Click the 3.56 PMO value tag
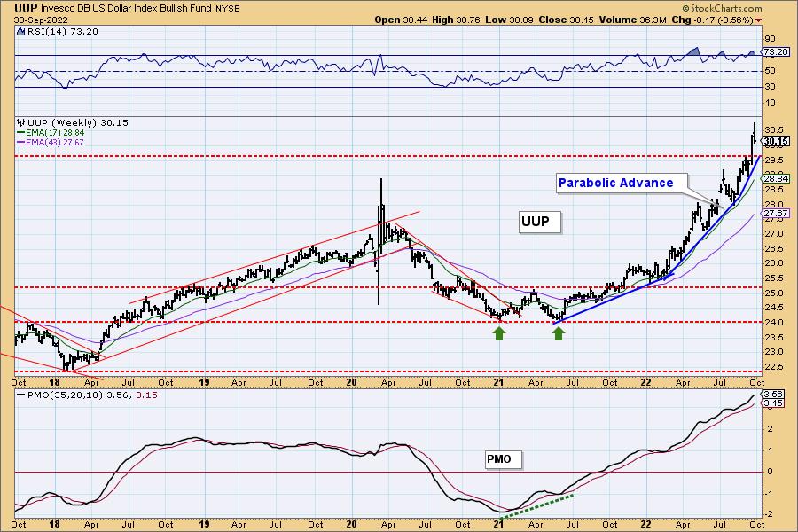The width and height of the screenshot is (798, 532). 773,394
